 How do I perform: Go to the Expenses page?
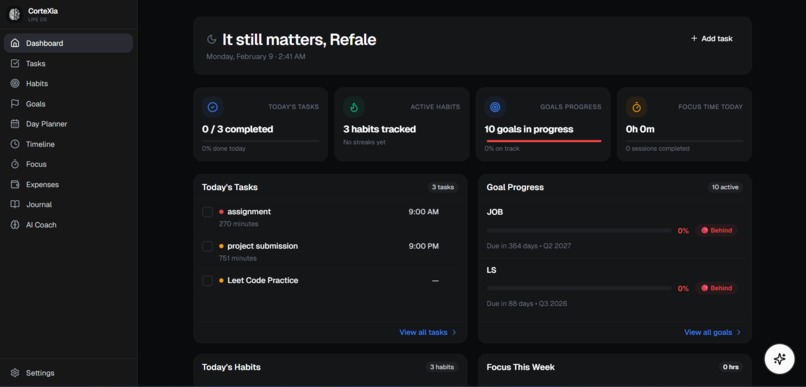[68, 184]
